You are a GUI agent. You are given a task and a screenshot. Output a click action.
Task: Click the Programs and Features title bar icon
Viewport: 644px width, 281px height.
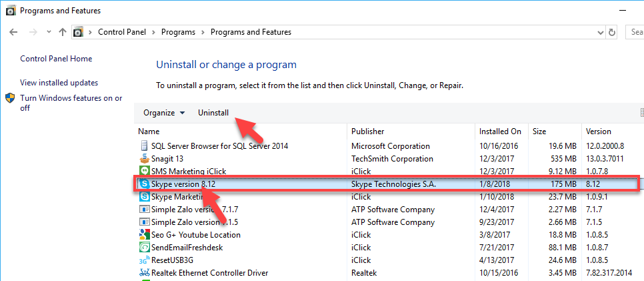[x=11, y=11]
